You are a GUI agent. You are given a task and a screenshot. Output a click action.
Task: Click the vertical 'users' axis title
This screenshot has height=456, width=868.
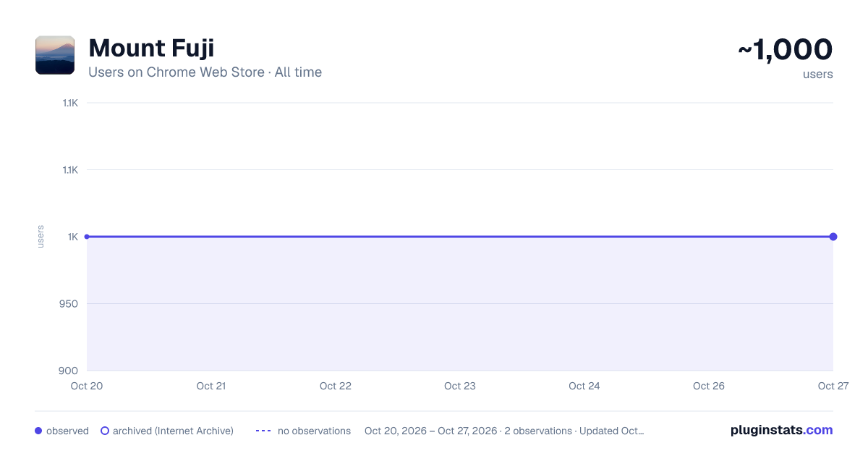41,237
